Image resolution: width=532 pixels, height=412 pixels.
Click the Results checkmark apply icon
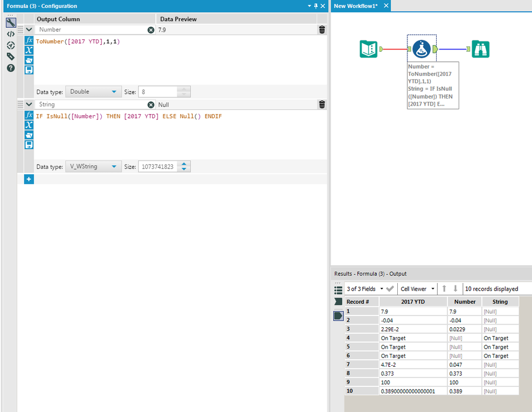(x=390, y=289)
